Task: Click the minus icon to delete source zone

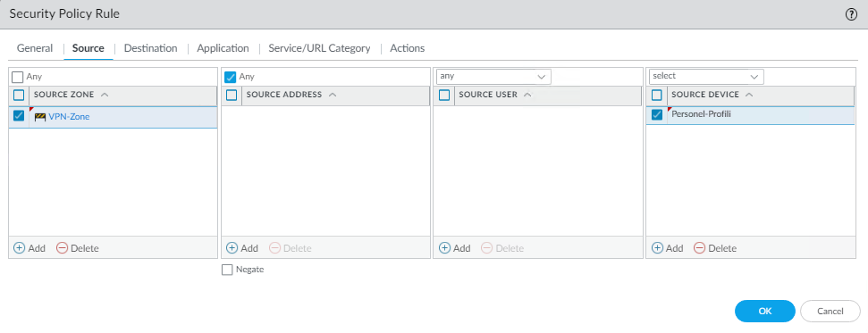Action: (x=62, y=248)
